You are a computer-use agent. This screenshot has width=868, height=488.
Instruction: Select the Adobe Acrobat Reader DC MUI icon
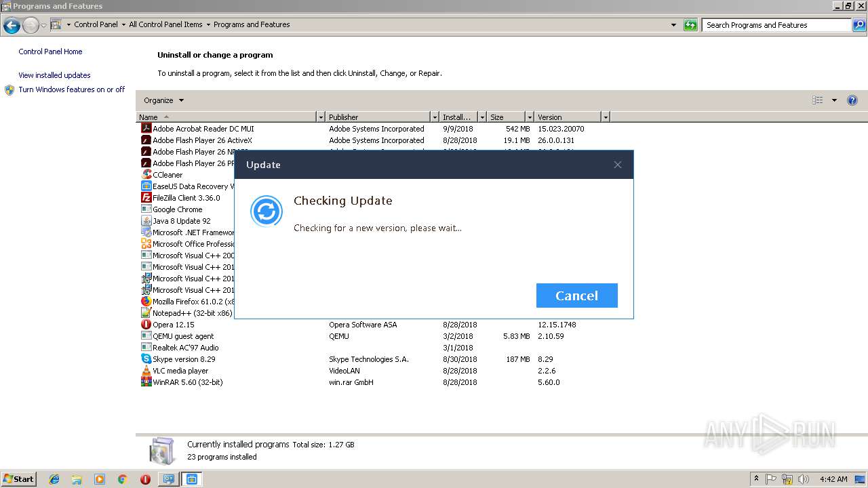point(146,129)
